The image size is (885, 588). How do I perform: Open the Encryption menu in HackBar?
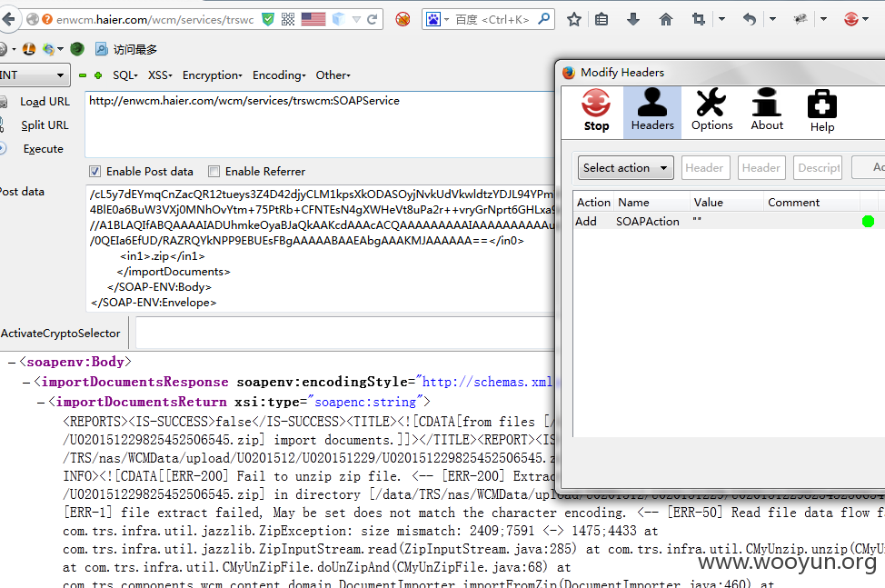point(213,75)
